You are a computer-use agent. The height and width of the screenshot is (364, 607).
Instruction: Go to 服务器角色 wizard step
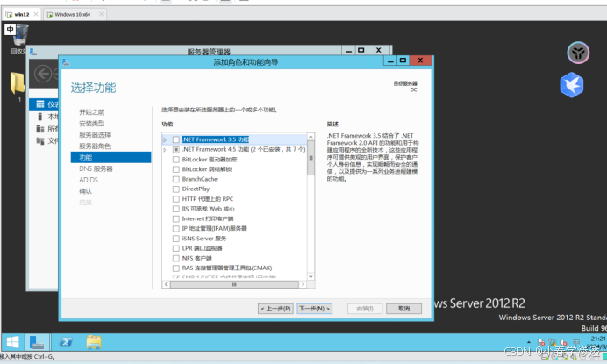pos(95,146)
